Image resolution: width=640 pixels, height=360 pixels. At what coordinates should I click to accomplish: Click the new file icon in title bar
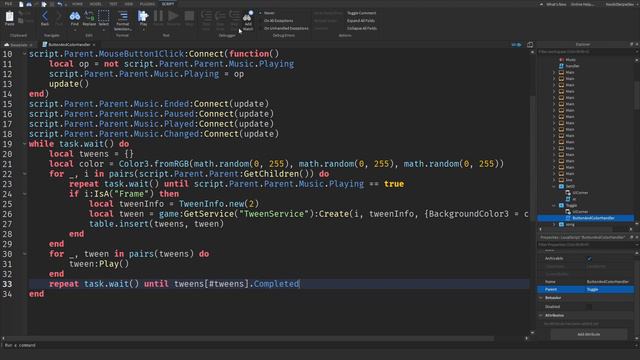tap(21, 4)
